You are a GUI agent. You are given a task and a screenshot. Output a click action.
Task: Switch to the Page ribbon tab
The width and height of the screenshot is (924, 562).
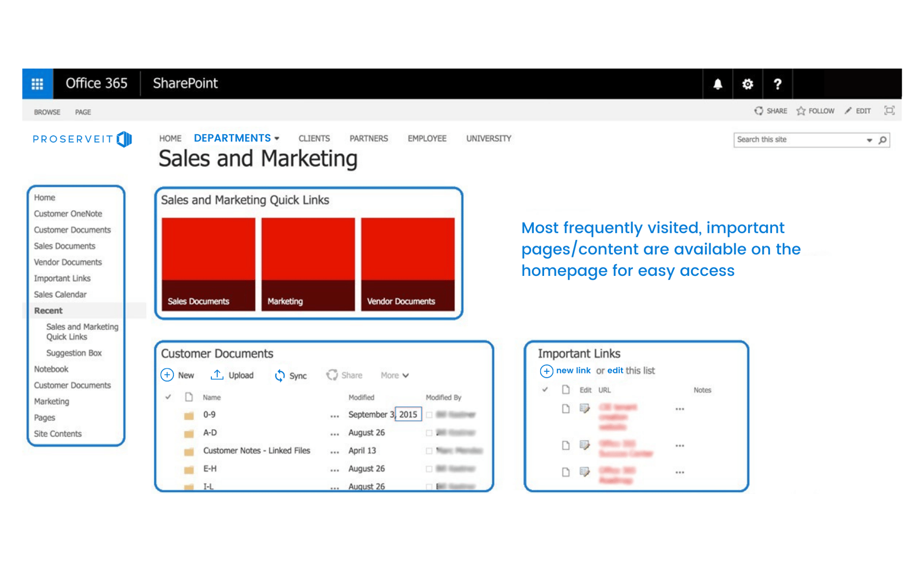coord(82,112)
